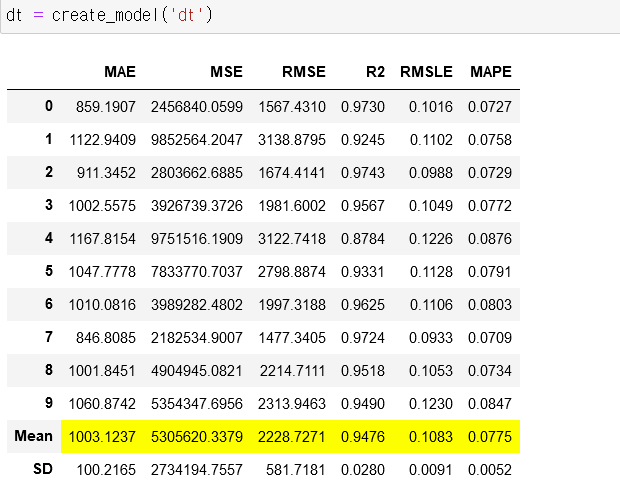Click RMSE value 2313.9463
This screenshot has width=620, height=496.
[x=292, y=404]
